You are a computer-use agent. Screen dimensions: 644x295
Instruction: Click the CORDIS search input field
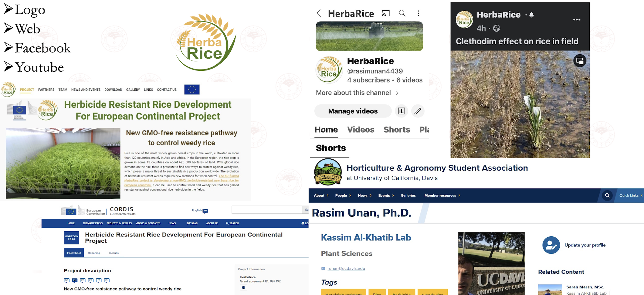coord(267,210)
